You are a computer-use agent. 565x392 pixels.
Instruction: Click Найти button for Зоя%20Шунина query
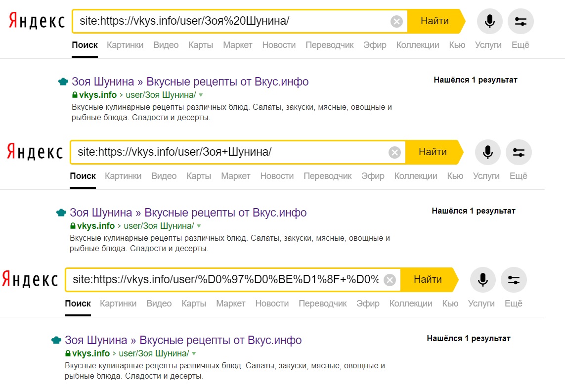pyautogui.click(x=436, y=21)
